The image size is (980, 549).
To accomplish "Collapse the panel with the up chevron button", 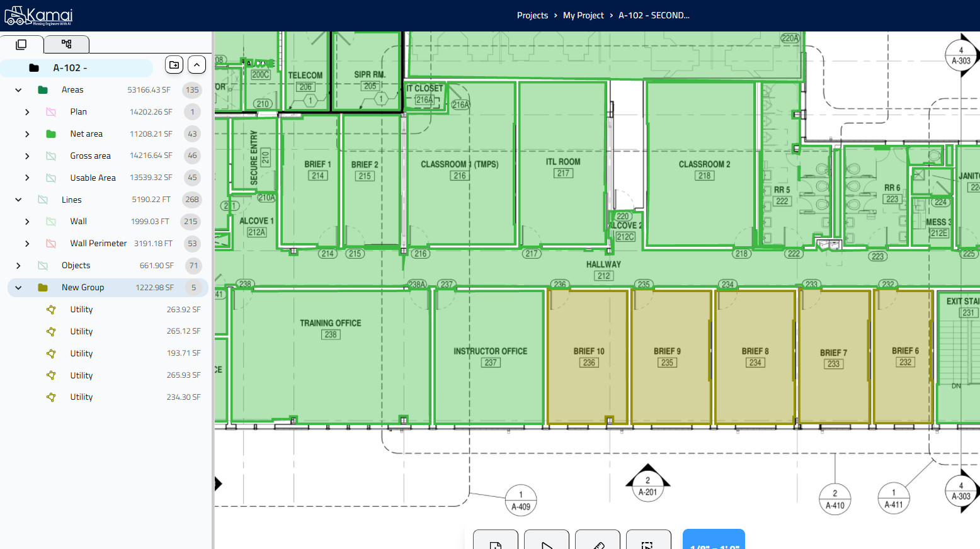I will [x=197, y=65].
